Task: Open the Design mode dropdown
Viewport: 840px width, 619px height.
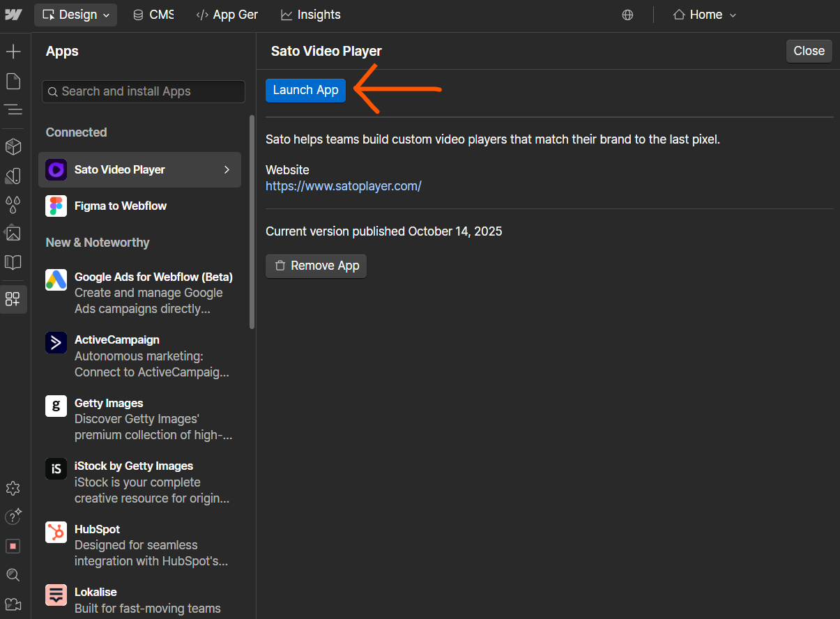Action: point(76,15)
